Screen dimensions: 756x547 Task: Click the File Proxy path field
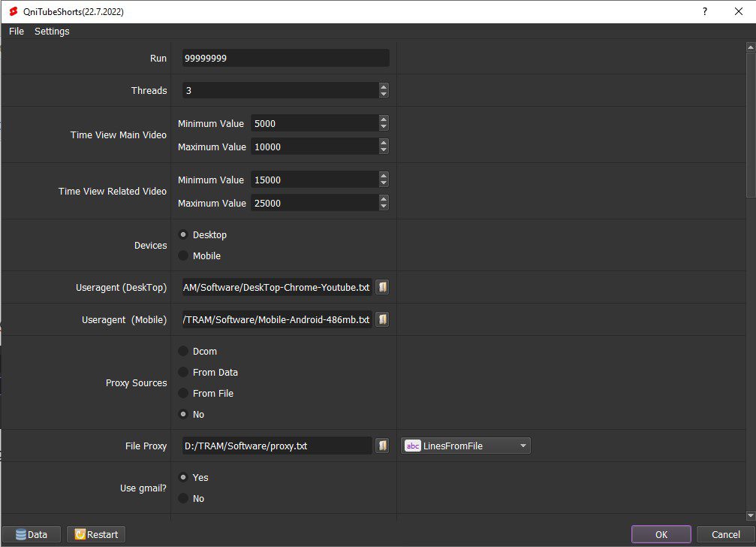[x=277, y=446]
